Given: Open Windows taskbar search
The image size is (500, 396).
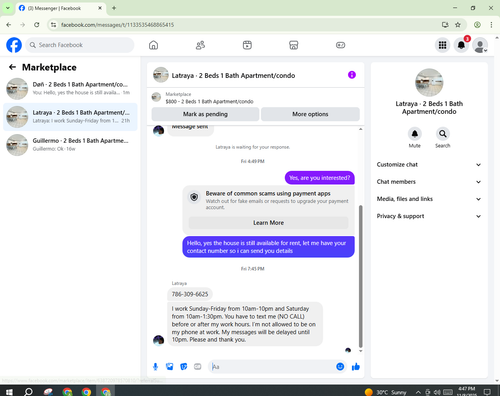Looking at the screenshot, I should pyautogui.click(x=28, y=392).
